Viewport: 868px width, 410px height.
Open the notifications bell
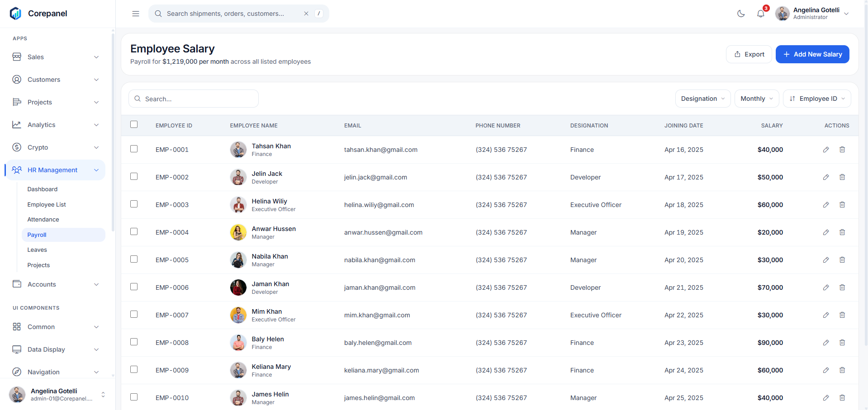(761, 14)
